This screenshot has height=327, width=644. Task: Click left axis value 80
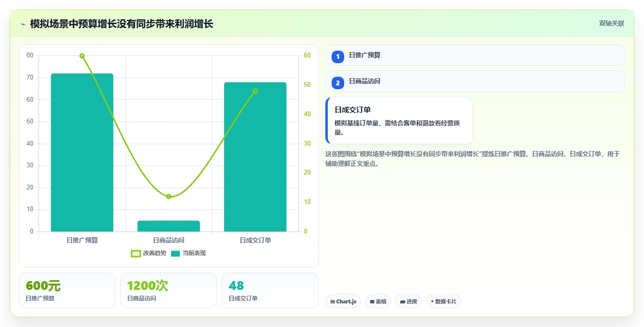coord(30,55)
